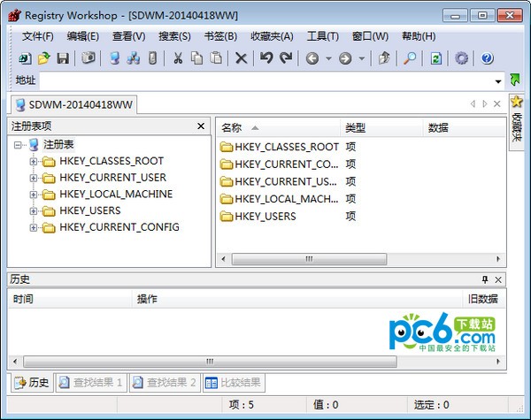Open the 书签(B) menu
Viewport: 531px width, 420px height.
(x=220, y=36)
